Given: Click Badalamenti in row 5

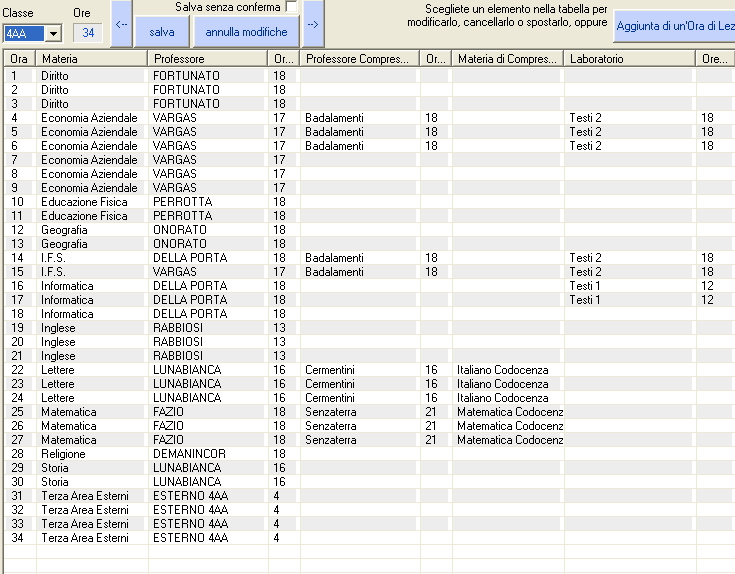Looking at the screenshot, I should click(334, 132).
